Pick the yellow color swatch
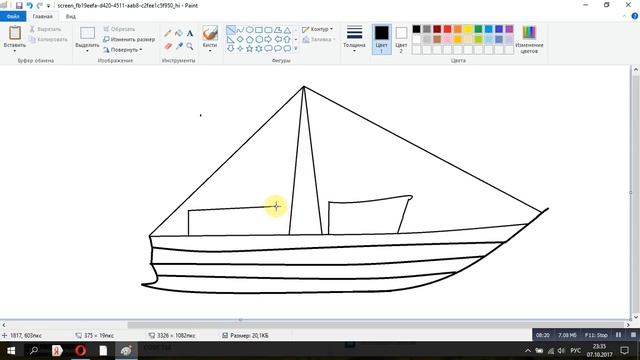 pos(468,29)
